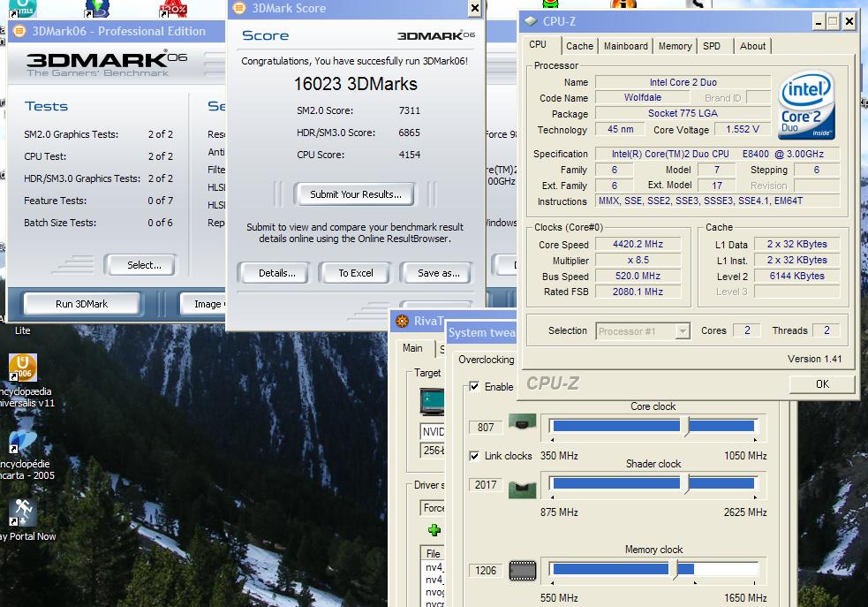Click the GPU core chip icon
Screen dimensions: 868x607
[x=522, y=422]
